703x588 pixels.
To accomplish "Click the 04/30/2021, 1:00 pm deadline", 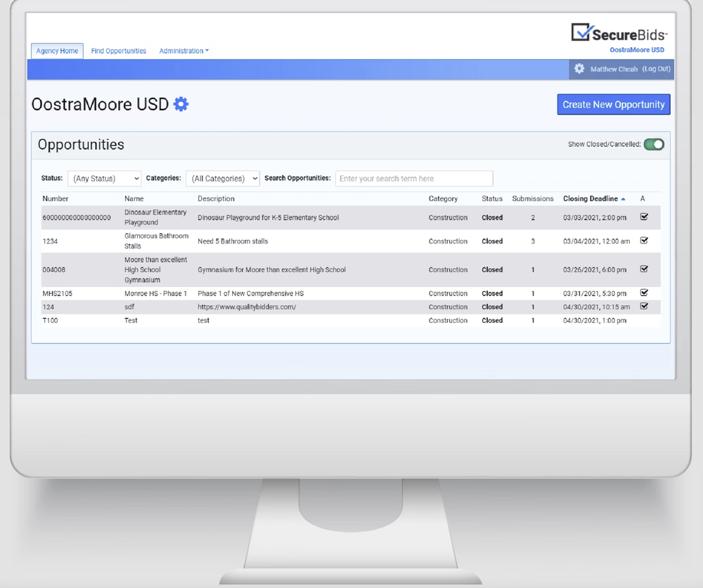I will tap(595, 320).
